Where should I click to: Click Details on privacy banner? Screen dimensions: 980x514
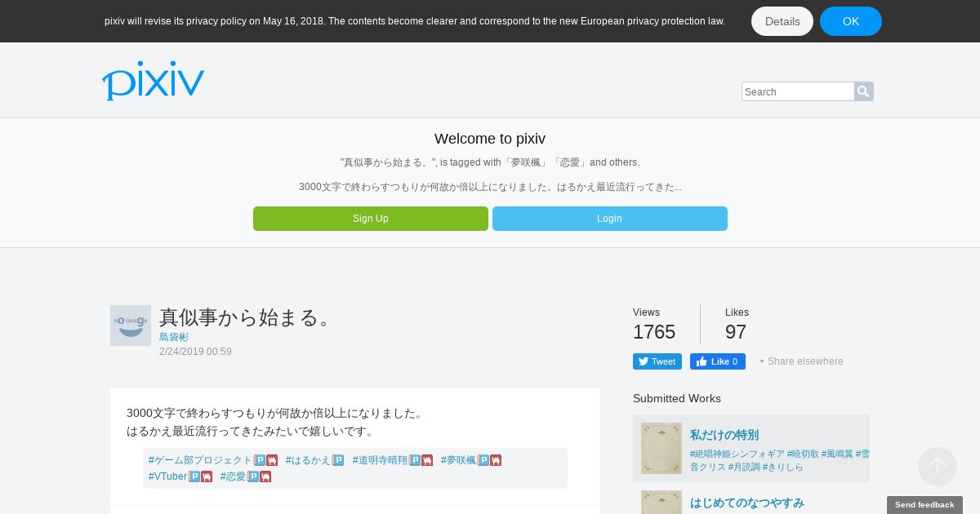coord(782,21)
